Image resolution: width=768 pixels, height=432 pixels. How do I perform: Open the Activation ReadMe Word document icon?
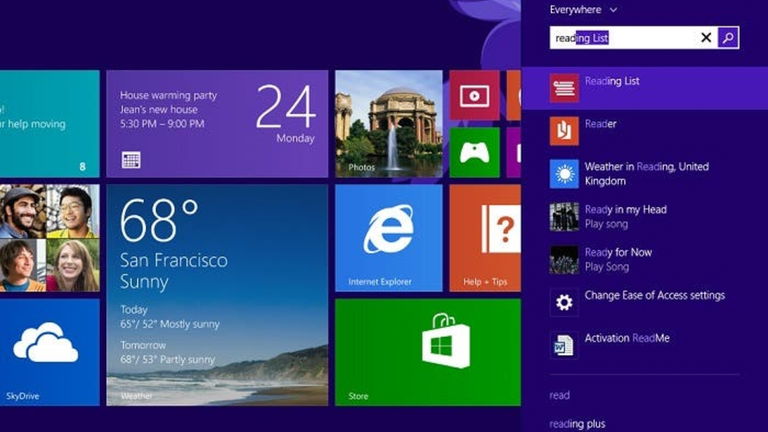pyautogui.click(x=564, y=345)
